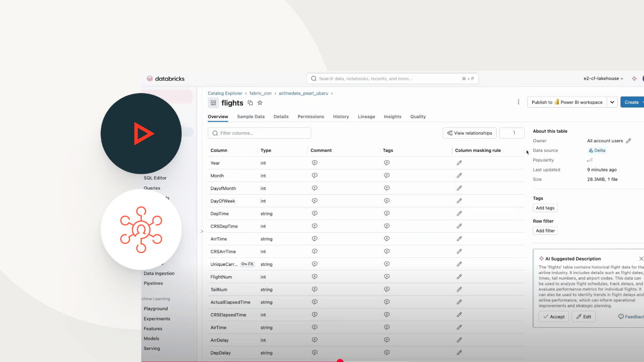Click the red video progress marker

point(340,360)
